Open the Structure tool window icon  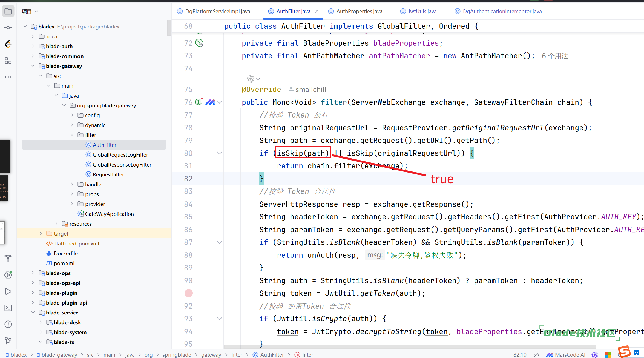(x=8, y=61)
